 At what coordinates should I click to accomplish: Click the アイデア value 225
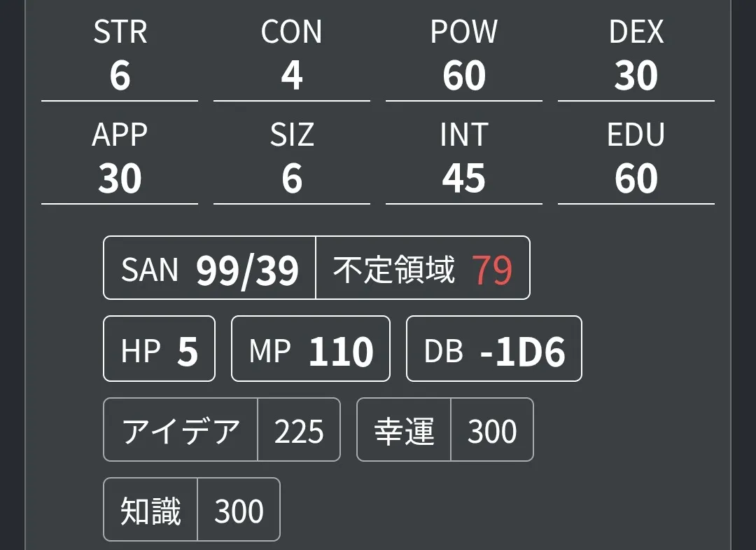pyautogui.click(x=299, y=431)
